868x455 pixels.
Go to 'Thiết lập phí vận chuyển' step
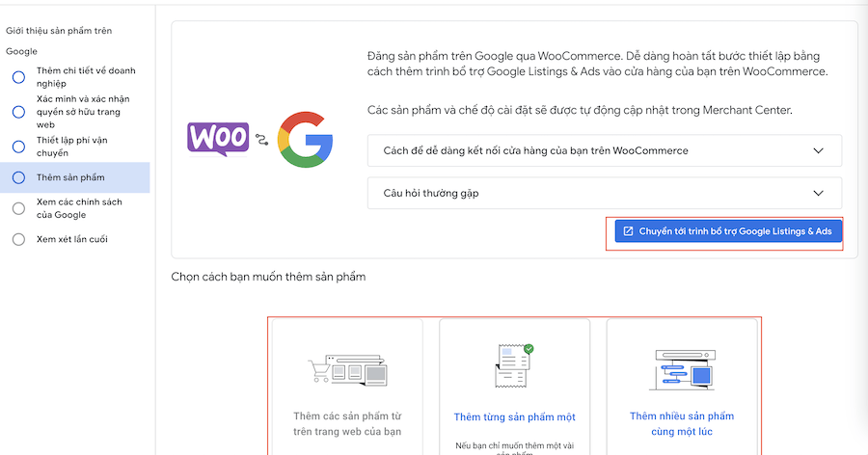coord(72,147)
